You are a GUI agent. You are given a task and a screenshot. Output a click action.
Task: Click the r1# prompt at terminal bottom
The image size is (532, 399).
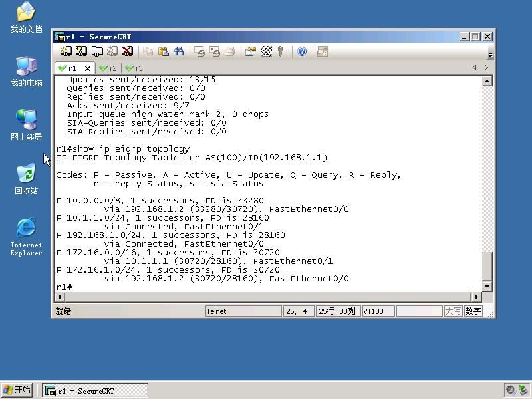(x=64, y=287)
